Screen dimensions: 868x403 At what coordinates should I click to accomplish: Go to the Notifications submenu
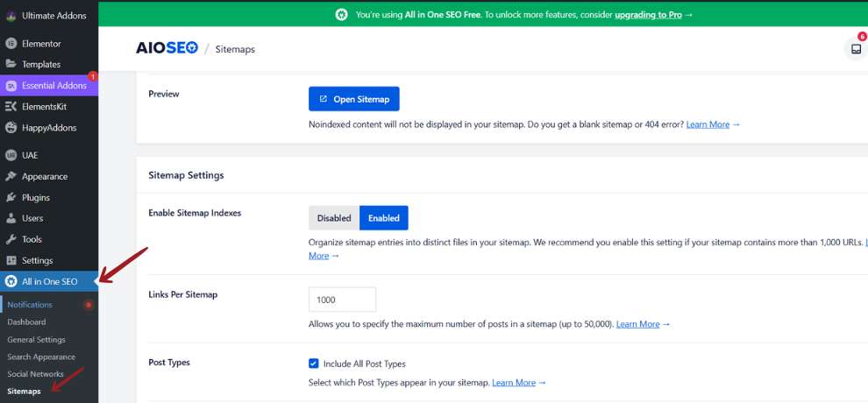pyautogui.click(x=30, y=305)
